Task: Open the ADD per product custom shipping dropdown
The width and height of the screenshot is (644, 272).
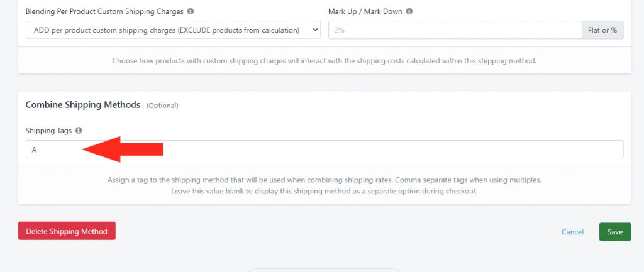Action: 173,30
